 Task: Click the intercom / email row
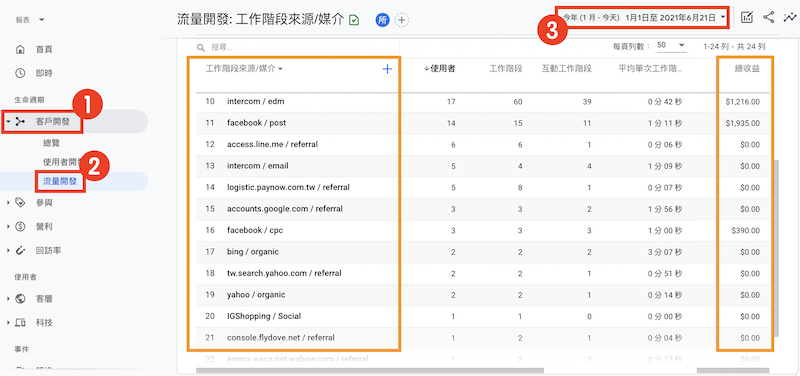click(x=482, y=166)
